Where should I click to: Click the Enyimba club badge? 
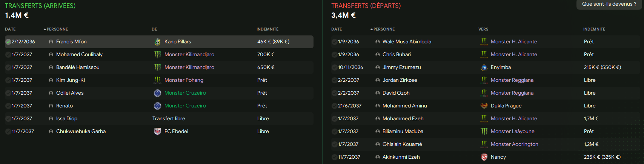484,67
